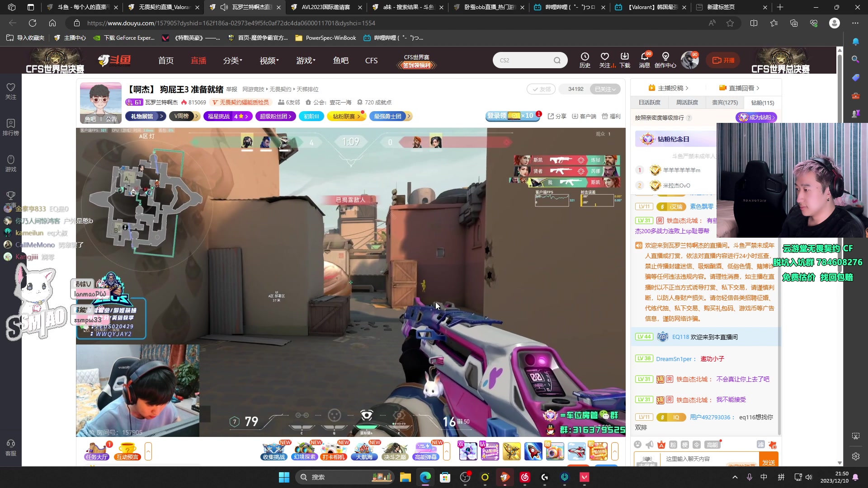The image size is (868, 488).
Task: Open 收集挑战 activity icon
Action: [274, 451]
